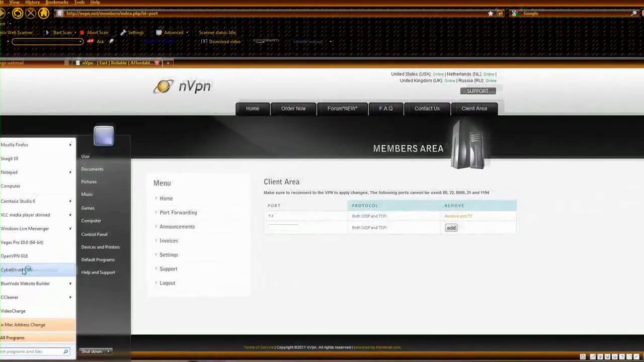Click the Abort Scan toolbar button
Screen dimensions: 644x362
tap(94, 33)
